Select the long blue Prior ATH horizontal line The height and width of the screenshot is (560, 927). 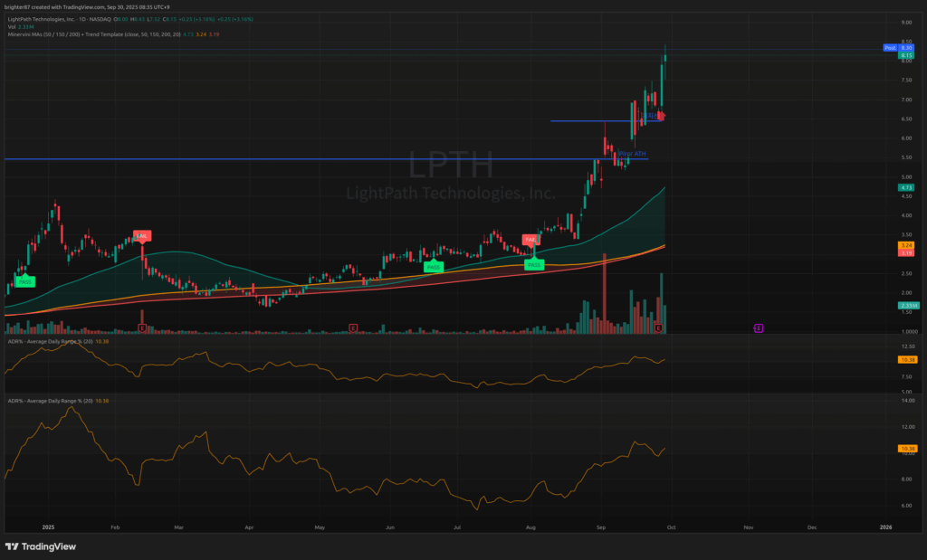pos(326,159)
